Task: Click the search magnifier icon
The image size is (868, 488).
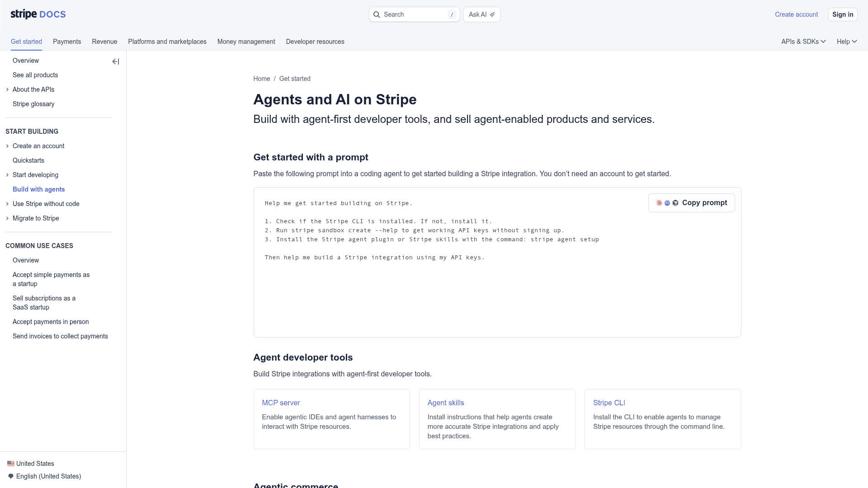Action: tap(377, 14)
